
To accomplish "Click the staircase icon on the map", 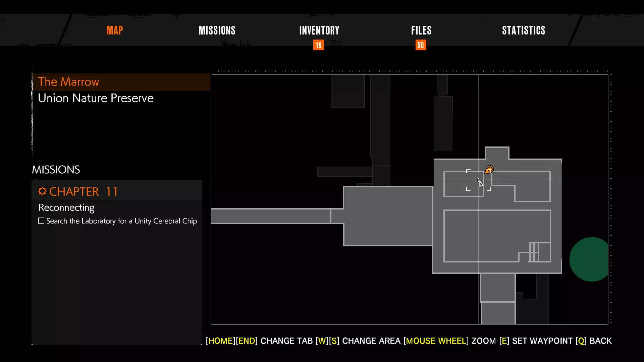I will pos(534,252).
